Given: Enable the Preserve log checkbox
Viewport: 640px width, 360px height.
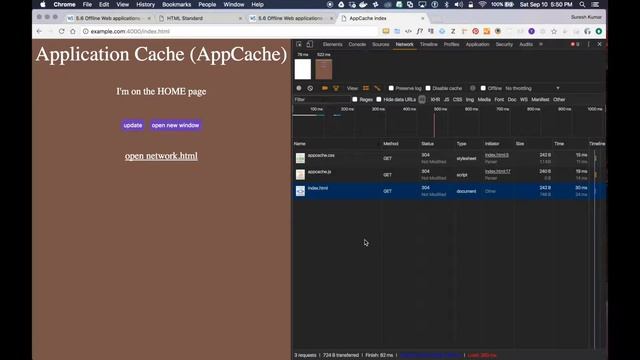Looking at the screenshot, I should 391,88.
